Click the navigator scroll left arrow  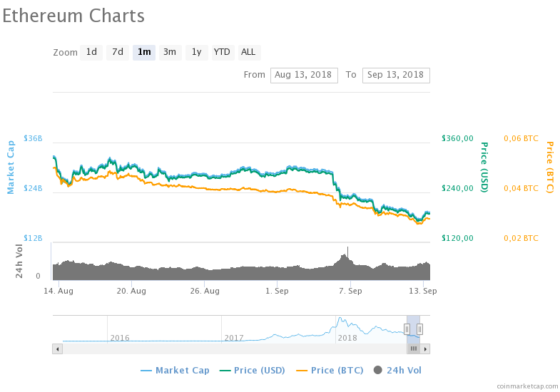[58, 349]
